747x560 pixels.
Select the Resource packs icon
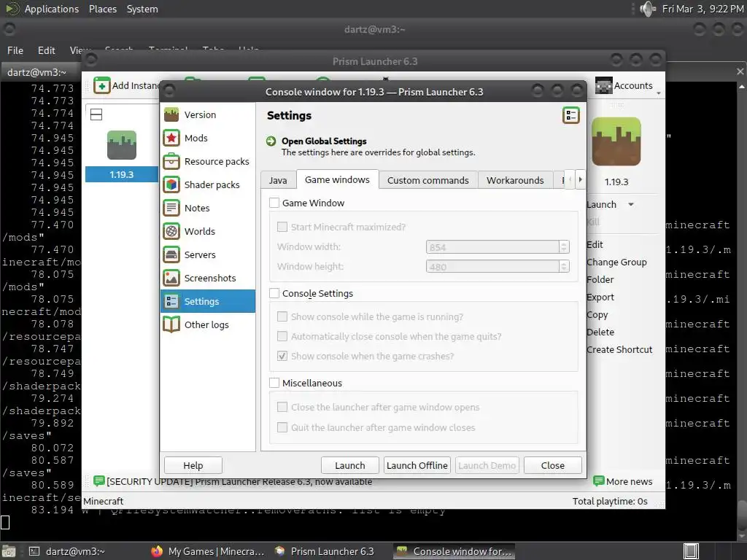[x=171, y=161]
